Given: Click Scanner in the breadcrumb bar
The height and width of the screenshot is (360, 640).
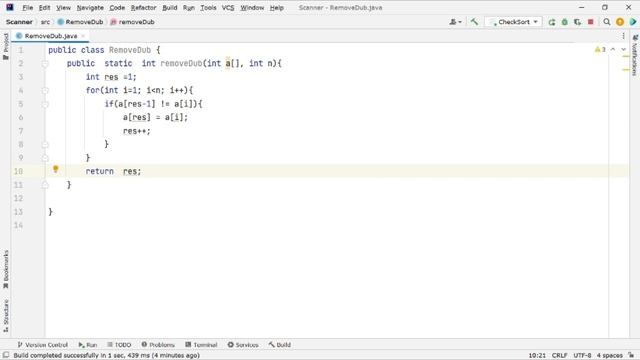Looking at the screenshot, I should pos(19,22).
